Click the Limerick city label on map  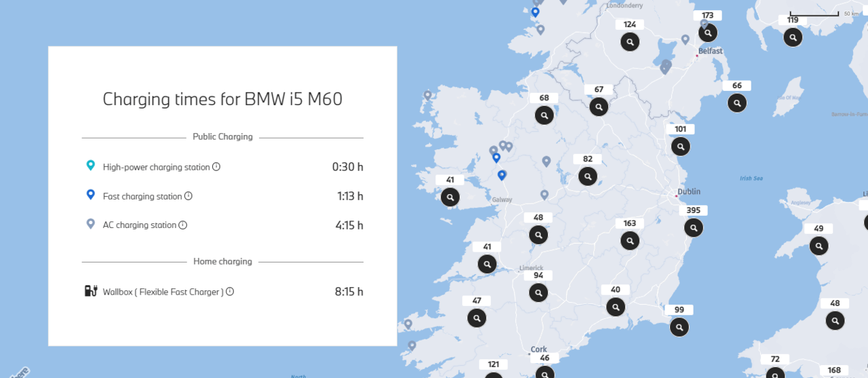pos(531,268)
